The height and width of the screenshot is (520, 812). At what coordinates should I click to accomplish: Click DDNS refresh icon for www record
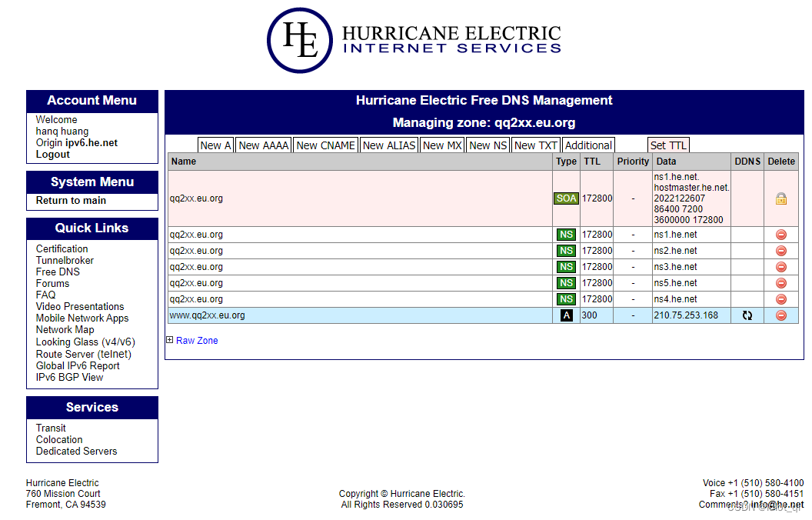coord(747,315)
